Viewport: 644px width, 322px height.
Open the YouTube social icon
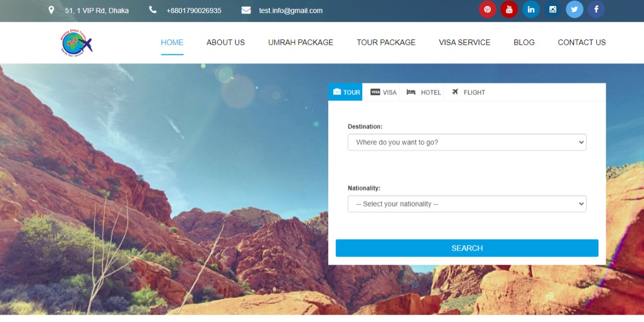coord(509,9)
